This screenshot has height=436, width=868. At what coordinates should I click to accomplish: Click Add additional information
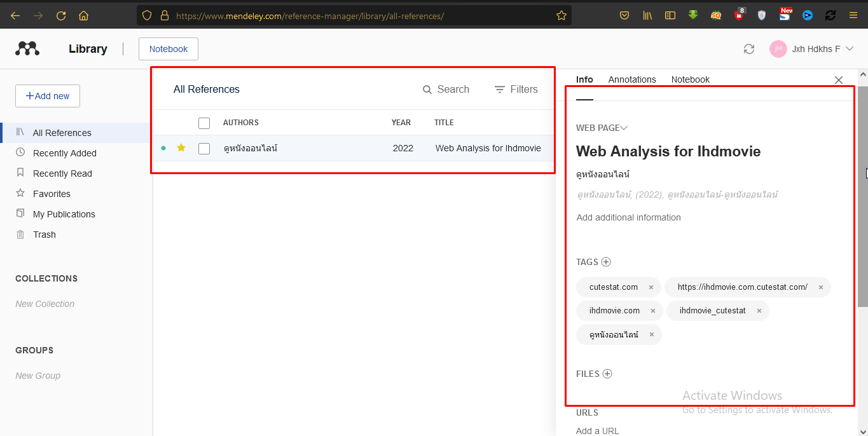[628, 217]
